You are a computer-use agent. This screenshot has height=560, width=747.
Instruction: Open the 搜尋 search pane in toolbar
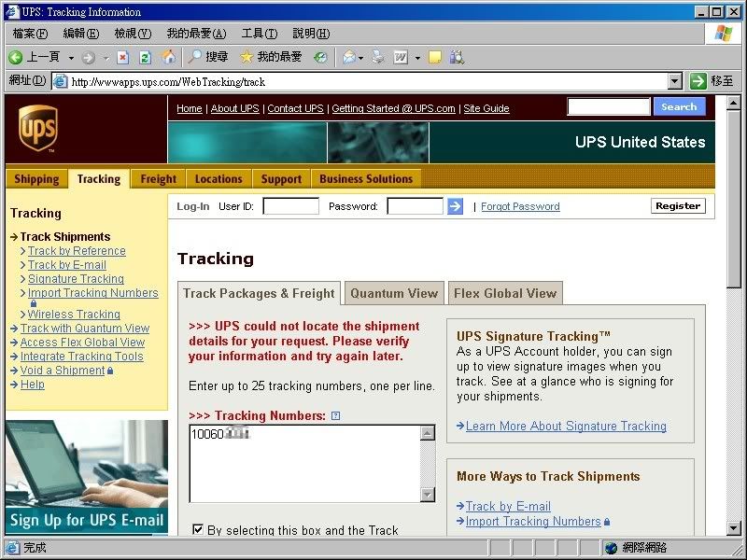pos(208,58)
